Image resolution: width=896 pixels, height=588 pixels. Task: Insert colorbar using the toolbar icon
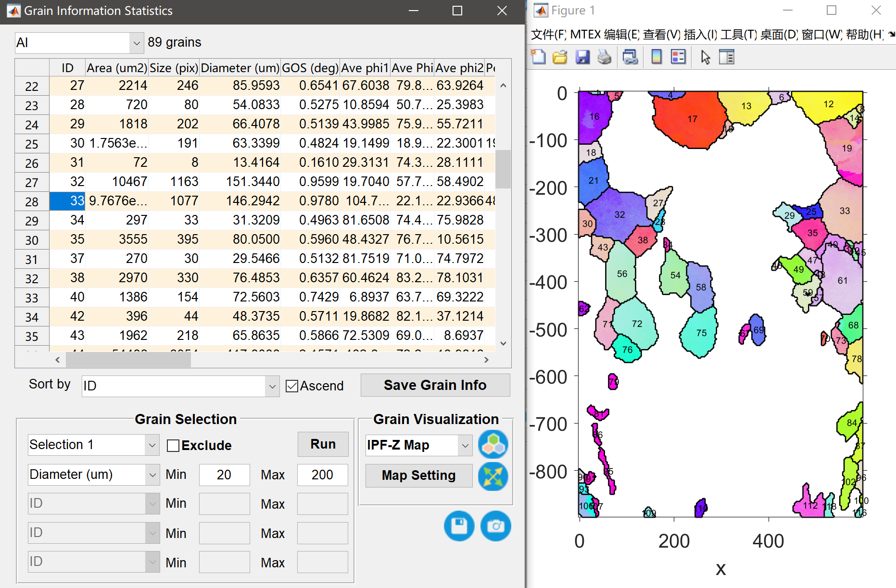point(656,57)
